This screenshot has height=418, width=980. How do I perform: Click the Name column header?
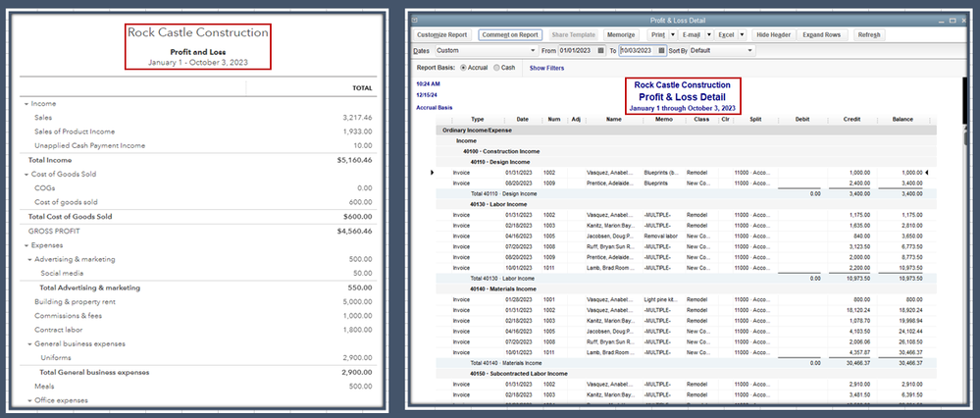pyautogui.click(x=614, y=120)
